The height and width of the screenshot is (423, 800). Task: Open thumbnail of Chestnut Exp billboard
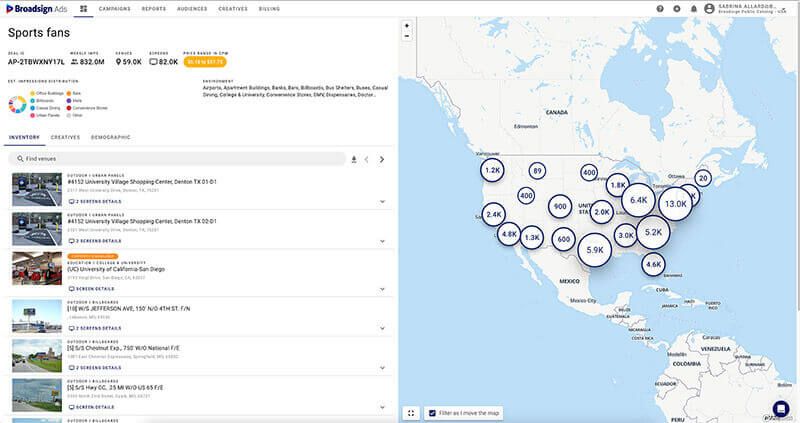pyautogui.click(x=37, y=356)
